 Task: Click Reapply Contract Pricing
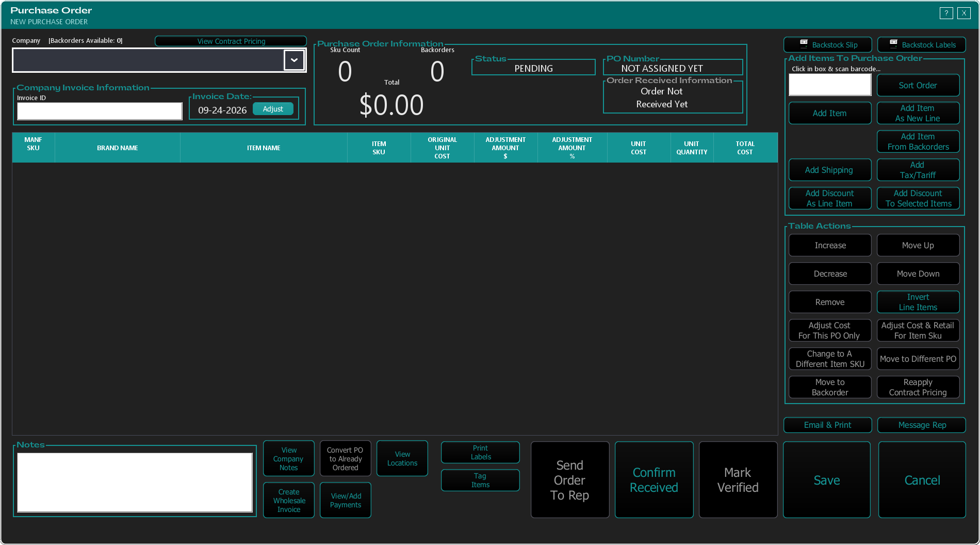coord(918,387)
